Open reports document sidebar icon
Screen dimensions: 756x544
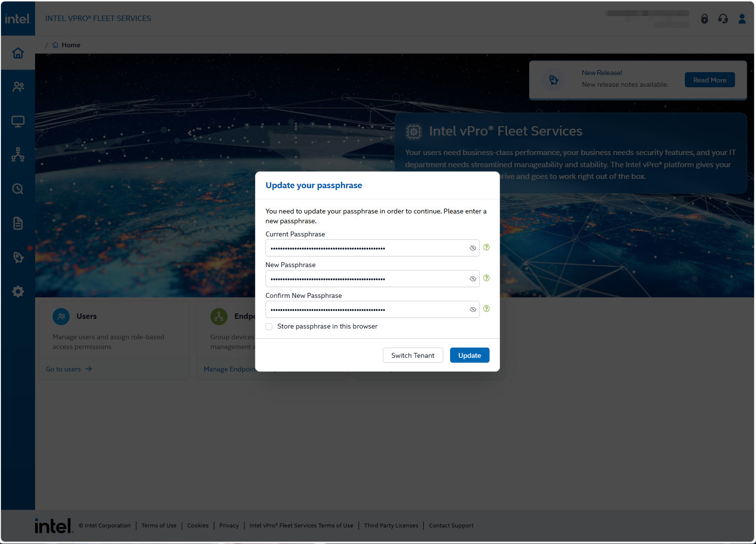tap(18, 223)
